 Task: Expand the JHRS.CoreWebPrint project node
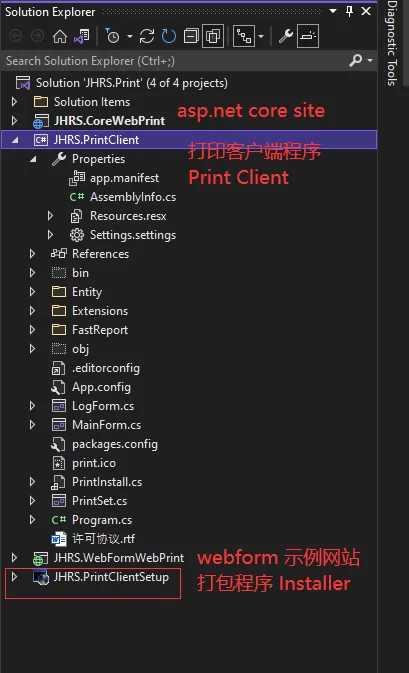coord(14,121)
